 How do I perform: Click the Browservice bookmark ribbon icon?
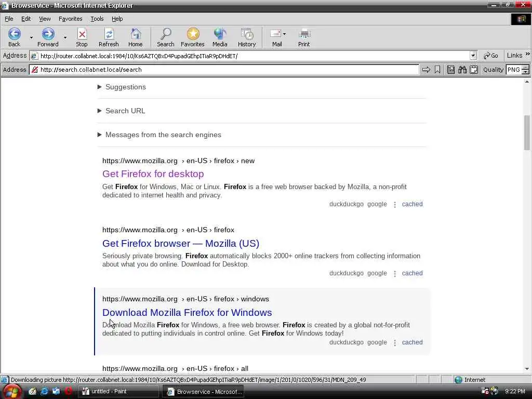click(437, 70)
